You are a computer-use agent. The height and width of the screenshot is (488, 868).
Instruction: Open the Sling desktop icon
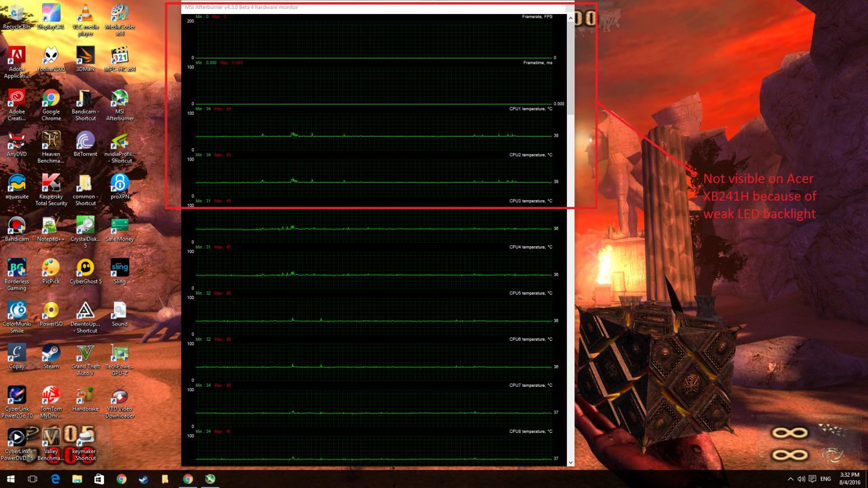click(120, 272)
